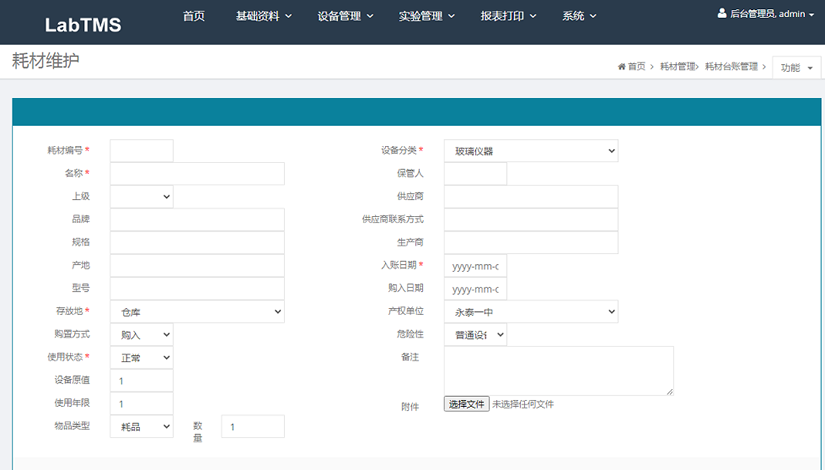This screenshot has height=470, width=825.
Task: Click the 数量 input field
Action: (252, 426)
